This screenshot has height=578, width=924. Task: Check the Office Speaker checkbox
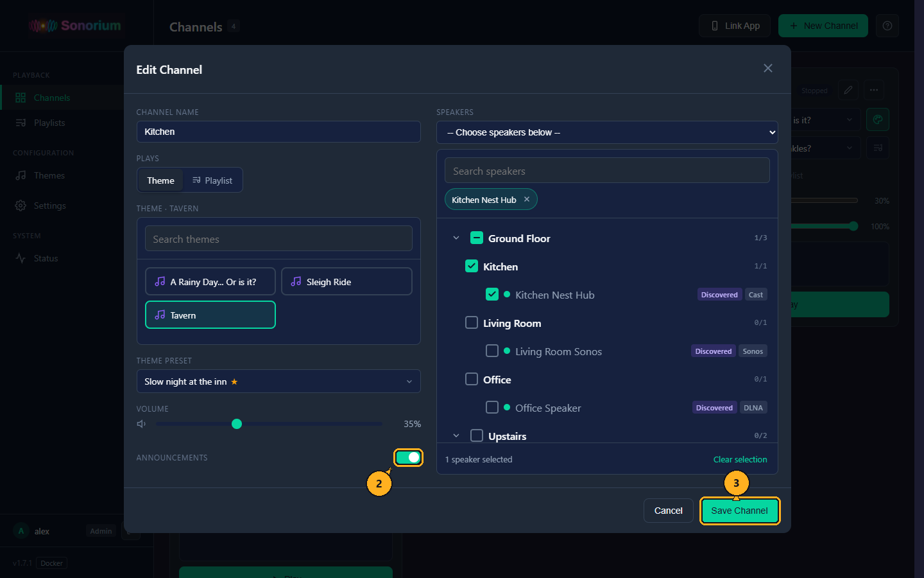pos(492,407)
